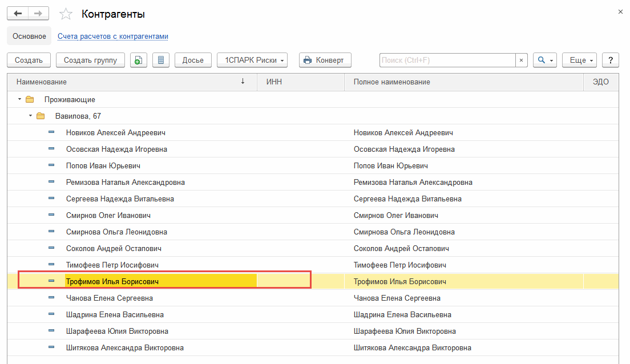This screenshot has width=630, height=364.
Task: Click the magnifier search options button
Action: coord(544,60)
